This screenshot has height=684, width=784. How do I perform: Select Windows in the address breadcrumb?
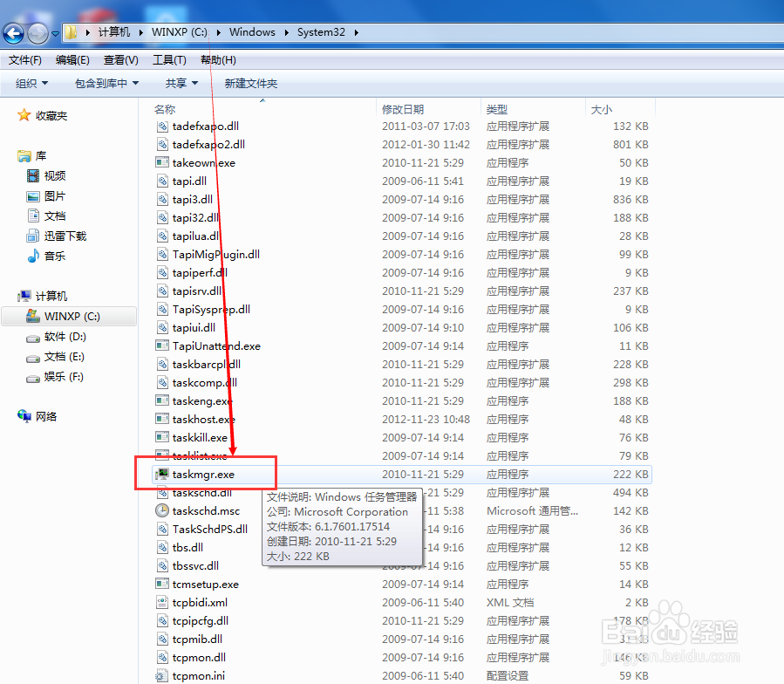[252, 32]
